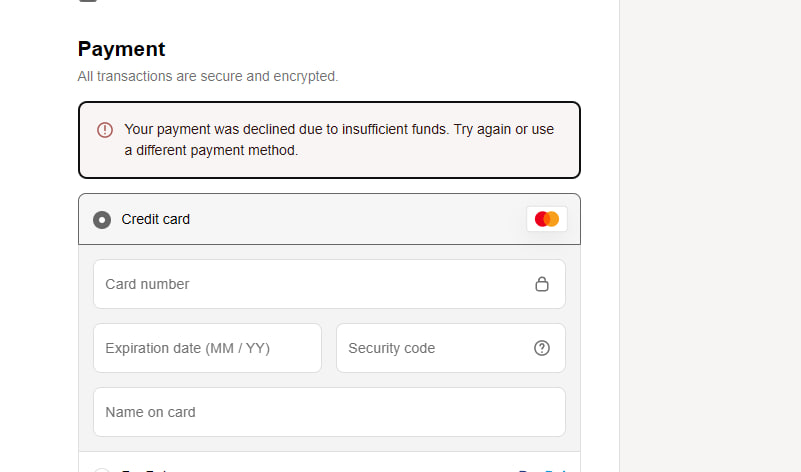Screen dimensions: 801x472
Task: Click the red error alert icon
Action: [x=105, y=130]
